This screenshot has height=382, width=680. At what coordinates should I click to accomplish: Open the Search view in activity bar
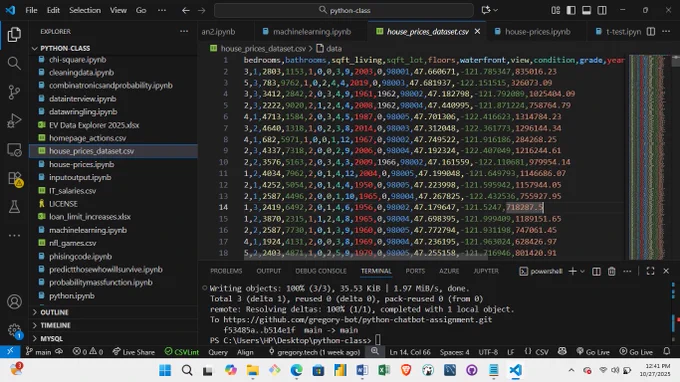[x=14, y=63]
